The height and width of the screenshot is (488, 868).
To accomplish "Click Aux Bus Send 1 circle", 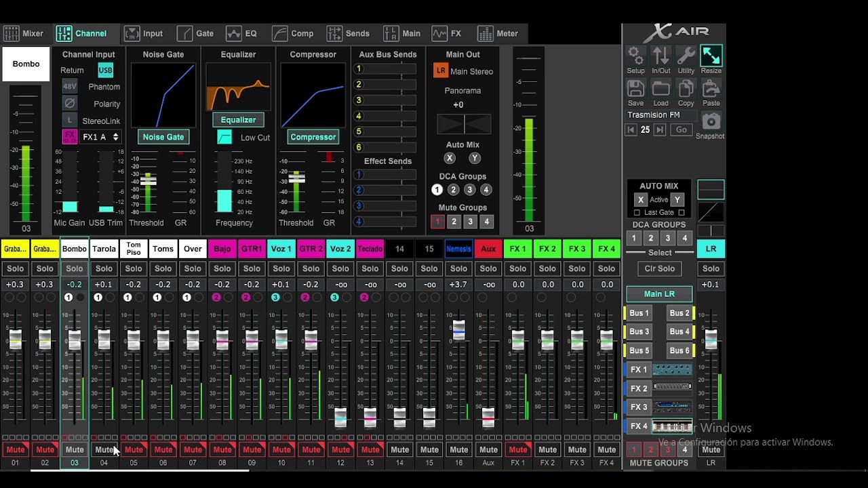I will tap(359, 68).
